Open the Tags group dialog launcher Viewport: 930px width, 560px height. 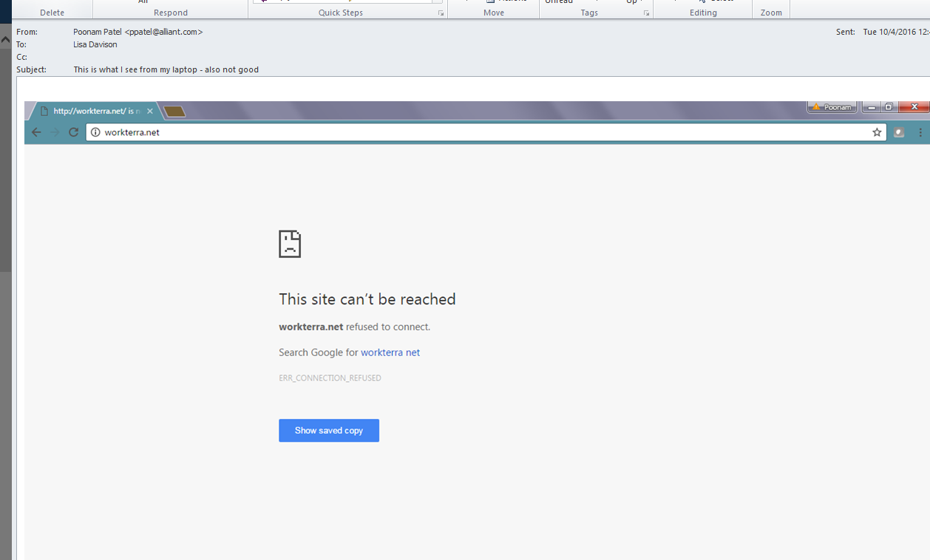pyautogui.click(x=646, y=13)
